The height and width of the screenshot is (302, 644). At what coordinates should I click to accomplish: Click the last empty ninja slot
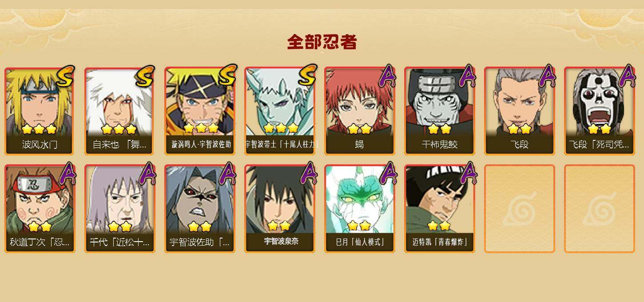pos(599,209)
